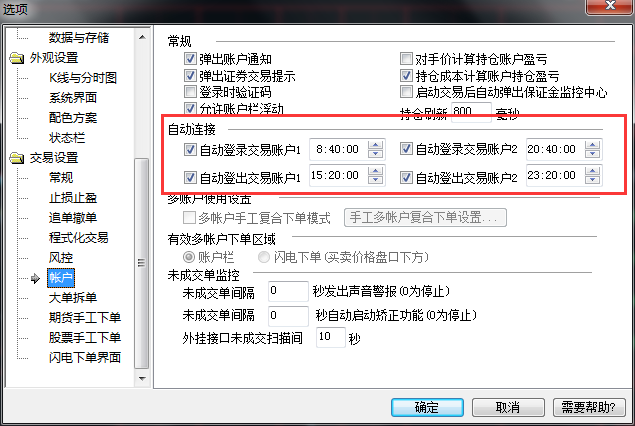Open 程式化交易 settings page
The height and width of the screenshot is (426, 635).
point(79,238)
